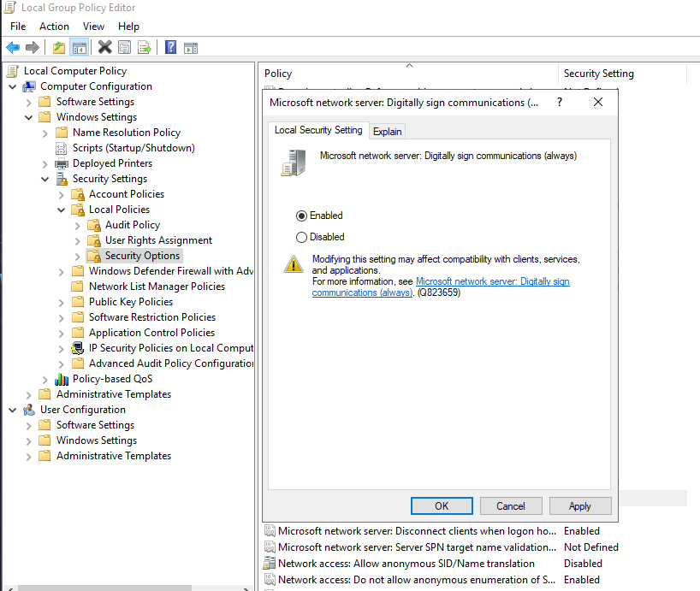Expand Administrative Templates under User Configuration
Screen dimensions: 700x591
[28, 457]
